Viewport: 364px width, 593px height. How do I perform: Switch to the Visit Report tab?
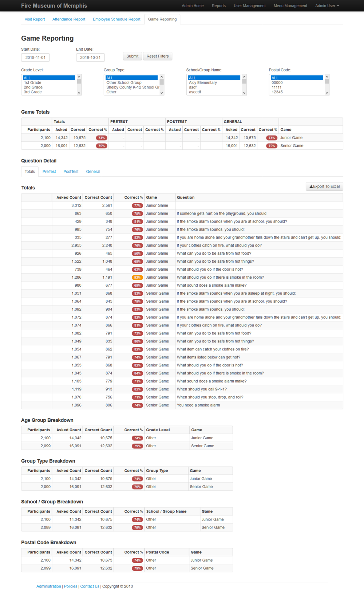pyautogui.click(x=35, y=19)
